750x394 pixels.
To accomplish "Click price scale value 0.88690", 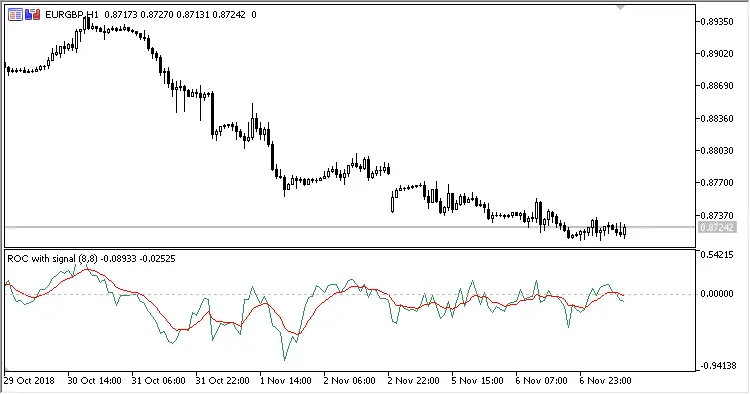I will (x=717, y=86).
